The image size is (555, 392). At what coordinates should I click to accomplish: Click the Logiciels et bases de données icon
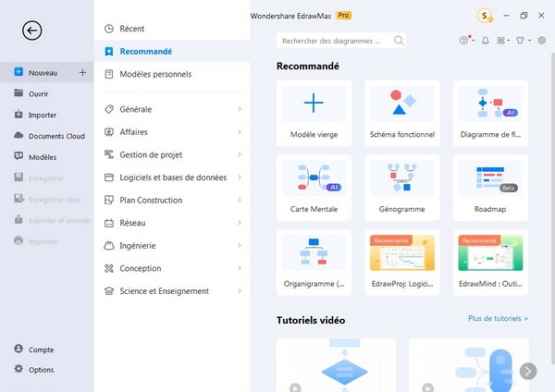point(109,178)
